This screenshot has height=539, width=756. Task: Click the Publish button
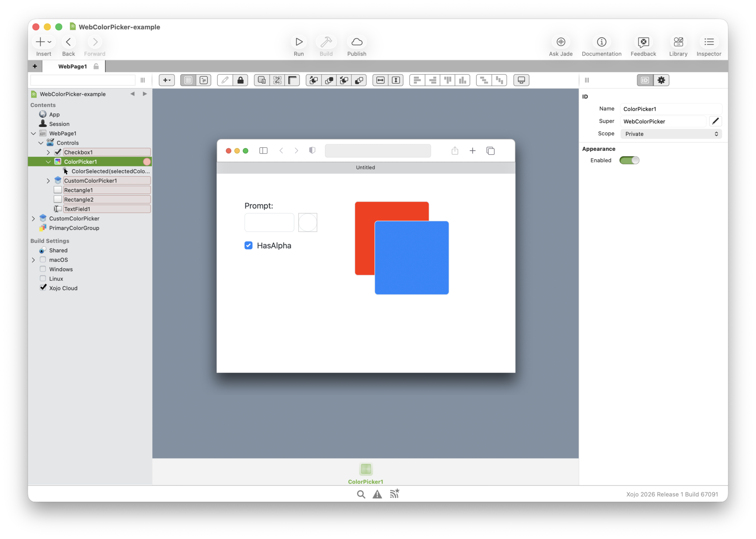click(x=357, y=42)
